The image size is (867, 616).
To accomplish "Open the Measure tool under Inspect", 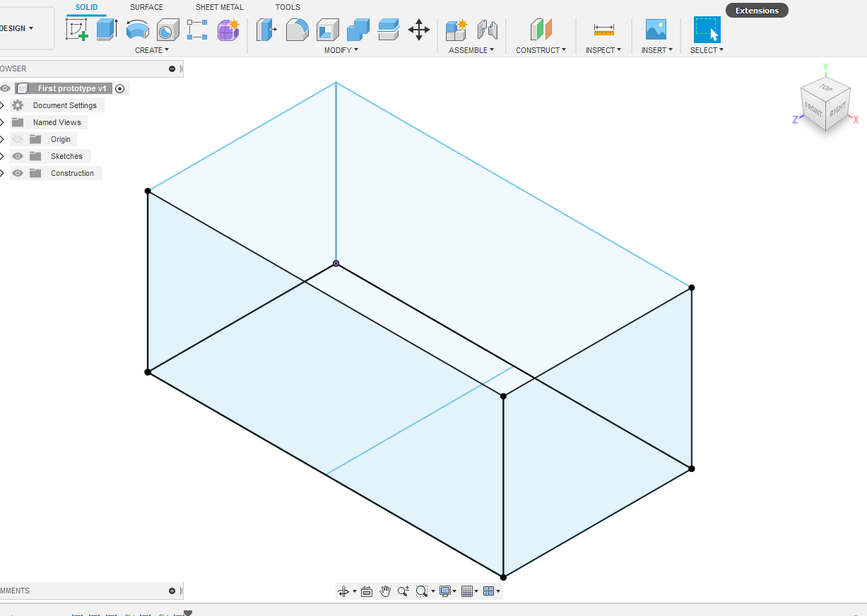I will [x=603, y=30].
